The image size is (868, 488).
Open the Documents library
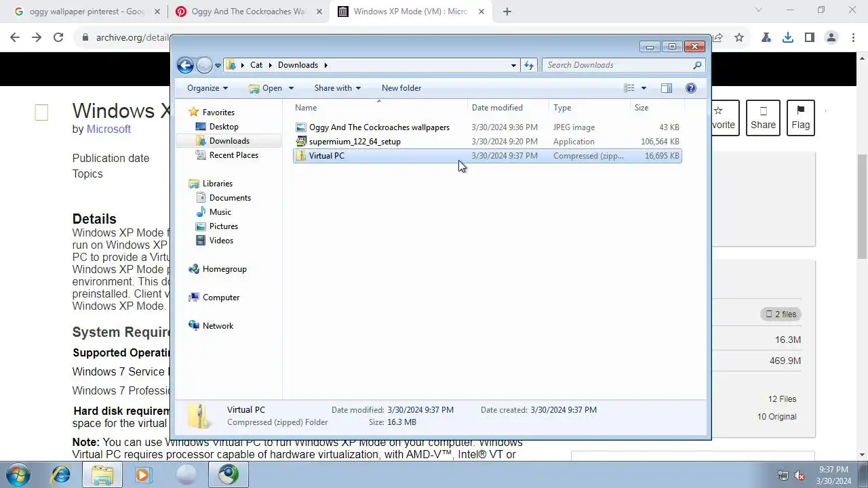230,198
